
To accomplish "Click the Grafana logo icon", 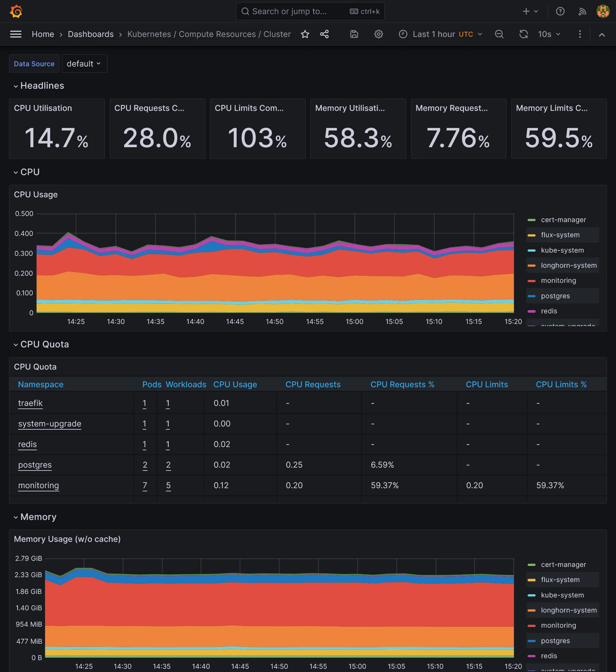I will coord(16,11).
